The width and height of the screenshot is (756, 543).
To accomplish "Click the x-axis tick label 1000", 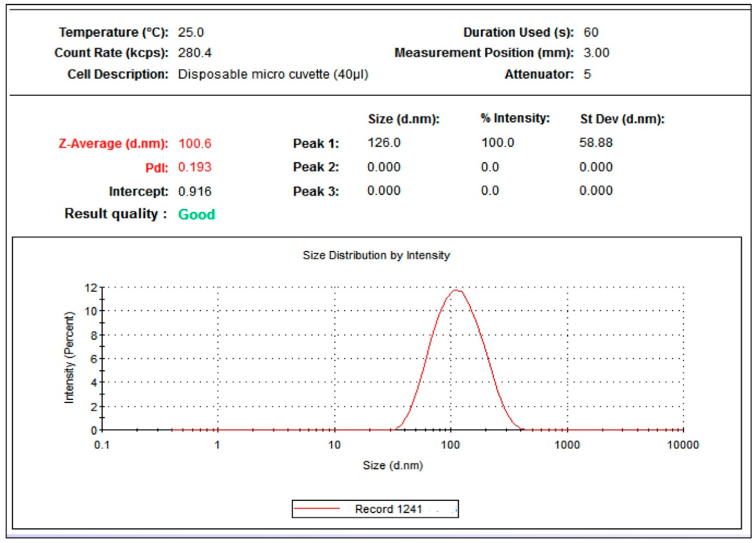I will coord(567,445).
